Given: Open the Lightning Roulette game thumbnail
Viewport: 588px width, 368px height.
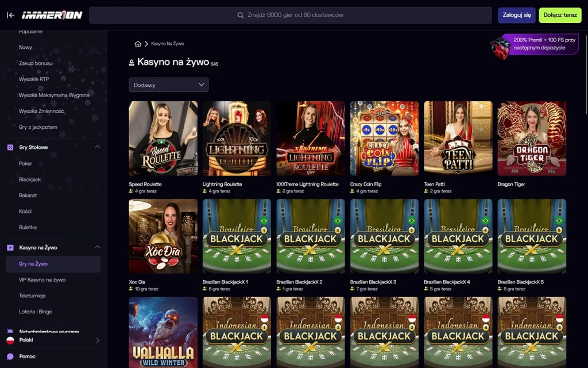Looking at the screenshot, I should (237, 139).
